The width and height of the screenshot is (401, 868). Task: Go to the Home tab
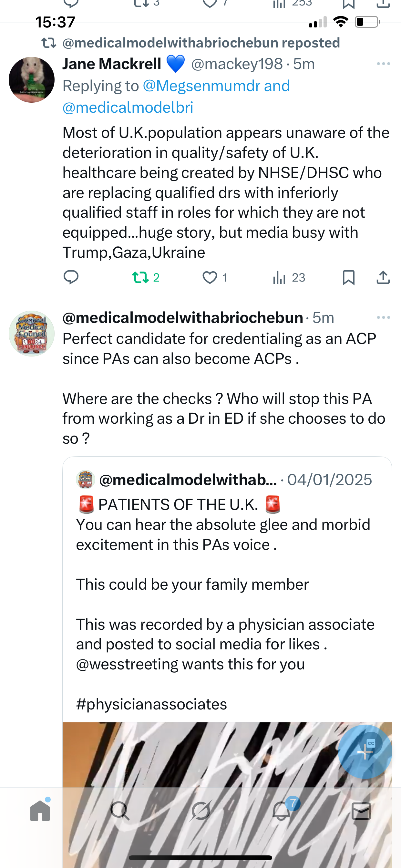40,811
